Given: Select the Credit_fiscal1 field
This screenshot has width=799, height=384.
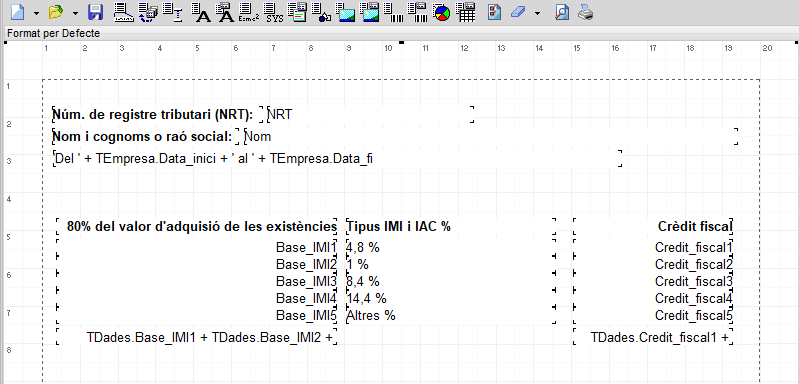Looking at the screenshot, I should [x=653, y=248].
